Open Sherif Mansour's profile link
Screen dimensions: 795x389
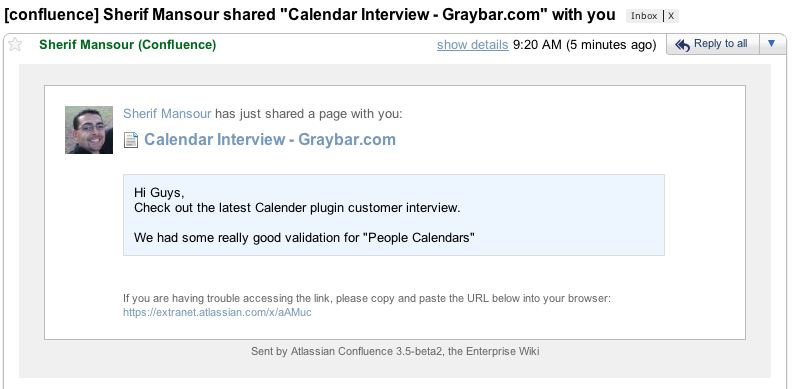[x=167, y=114]
